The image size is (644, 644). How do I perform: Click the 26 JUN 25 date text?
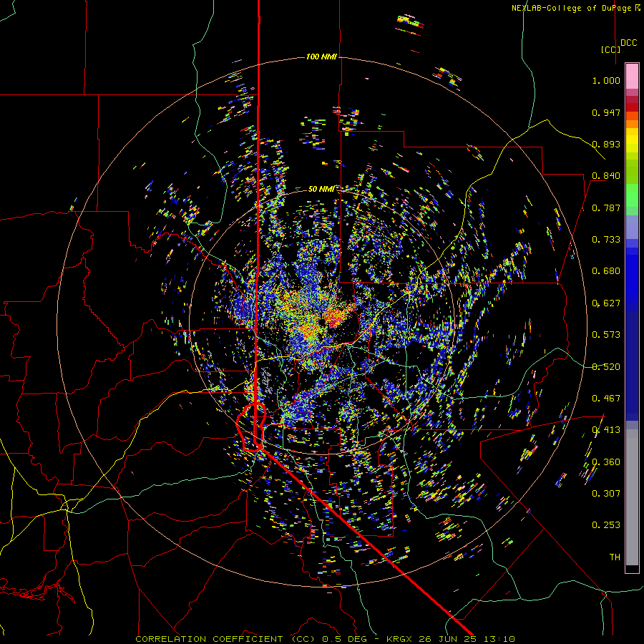448,639
